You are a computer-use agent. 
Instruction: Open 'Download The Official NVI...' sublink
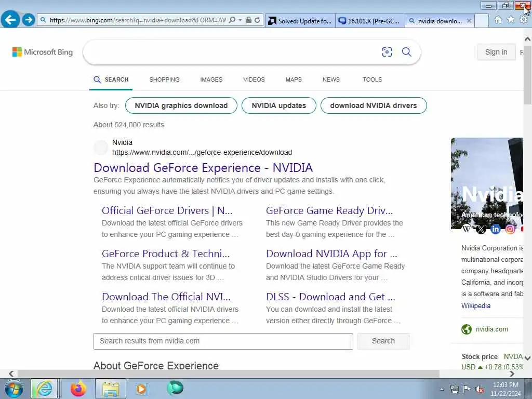coord(166,297)
